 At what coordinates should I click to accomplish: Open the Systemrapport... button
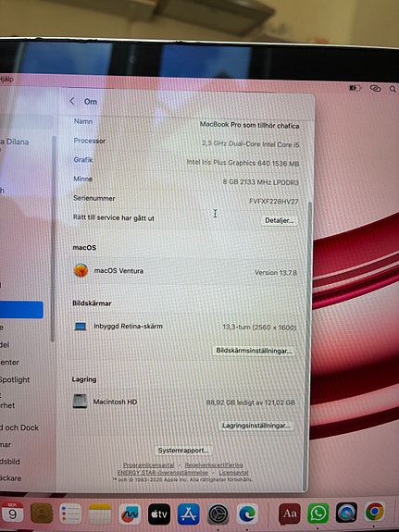click(x=183, y=451)
